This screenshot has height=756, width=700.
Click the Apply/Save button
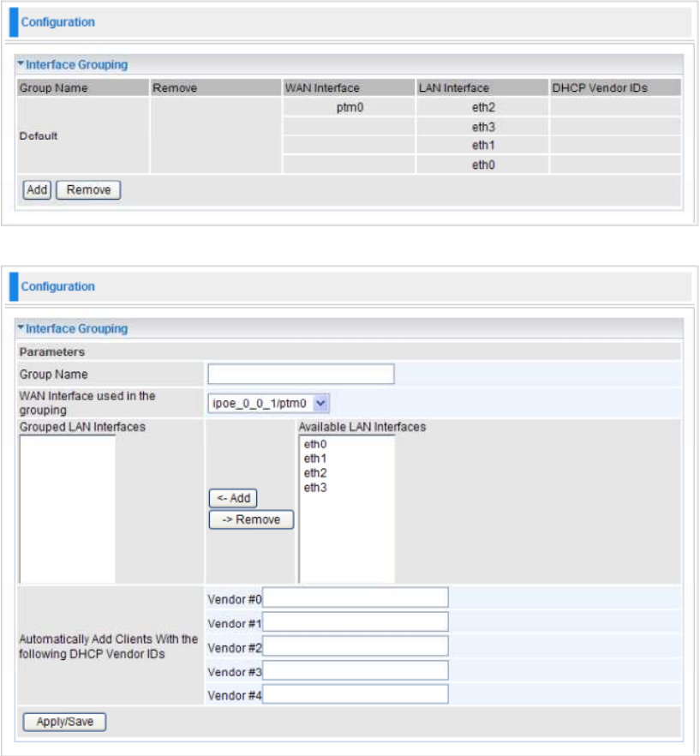tap(64, 722)
